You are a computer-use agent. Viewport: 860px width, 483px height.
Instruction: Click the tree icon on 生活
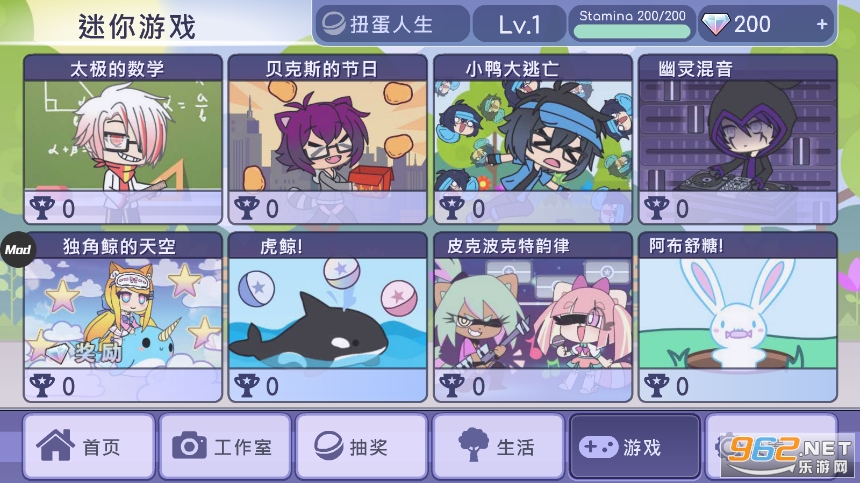pyautogui.click(x=473, y=445)
